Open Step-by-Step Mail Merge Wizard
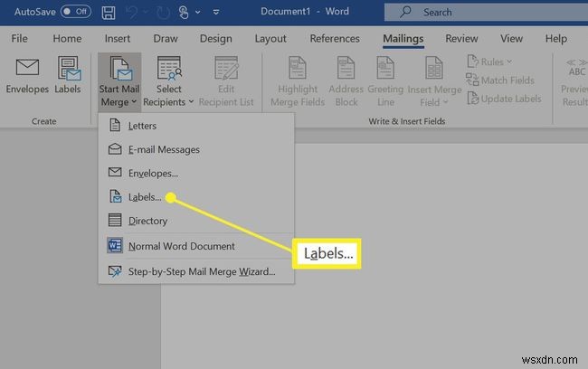 point(196,271)
